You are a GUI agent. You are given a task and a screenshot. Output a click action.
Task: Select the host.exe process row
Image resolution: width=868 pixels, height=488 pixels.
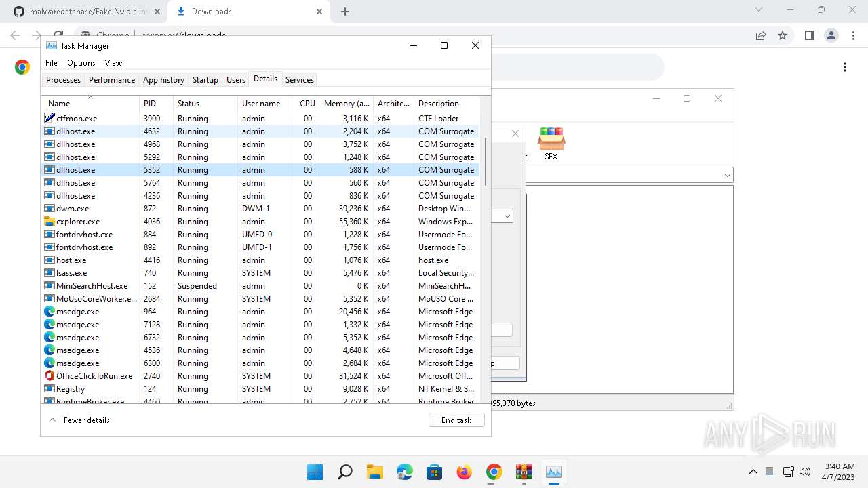pyautogui.click(x=261, y=260)
